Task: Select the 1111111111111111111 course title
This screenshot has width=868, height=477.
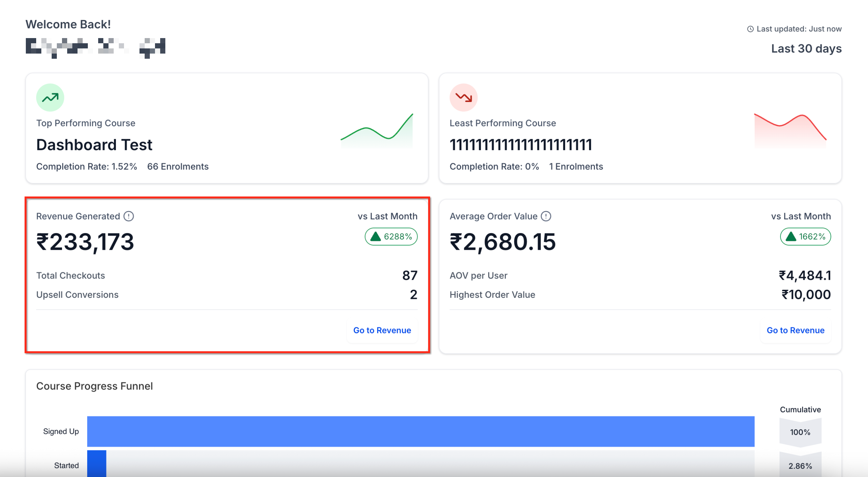Action: 521,145
